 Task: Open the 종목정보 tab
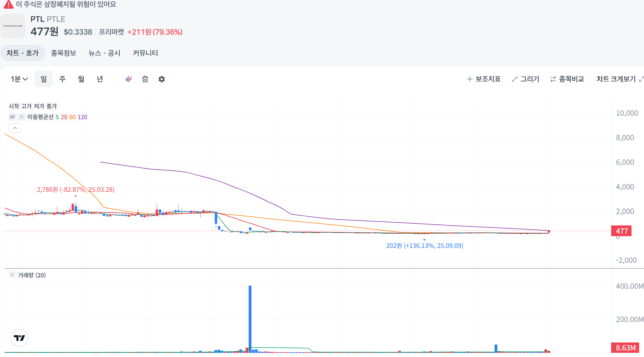point(63,53)
